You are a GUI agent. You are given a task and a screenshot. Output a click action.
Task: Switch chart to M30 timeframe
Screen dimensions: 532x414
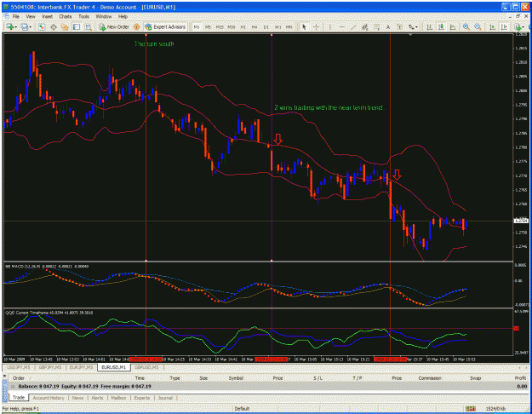232,26
